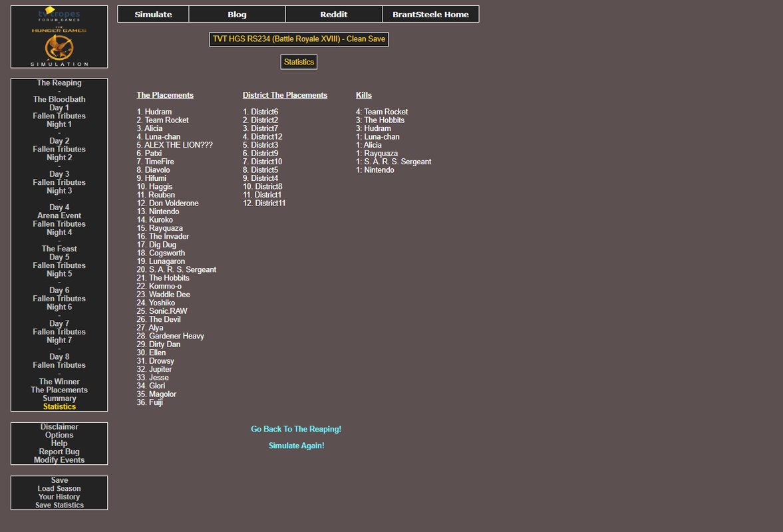Click The Placements column heading

(165, 95)
